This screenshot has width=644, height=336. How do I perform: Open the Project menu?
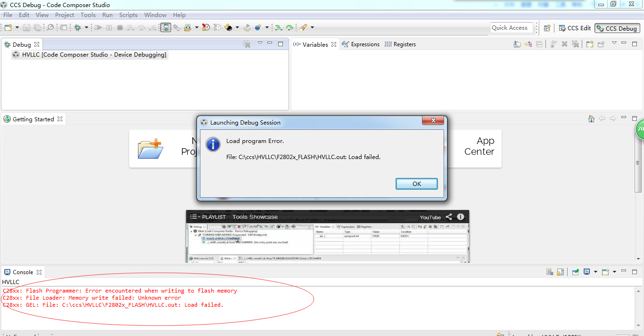click(x=65, y=15)
